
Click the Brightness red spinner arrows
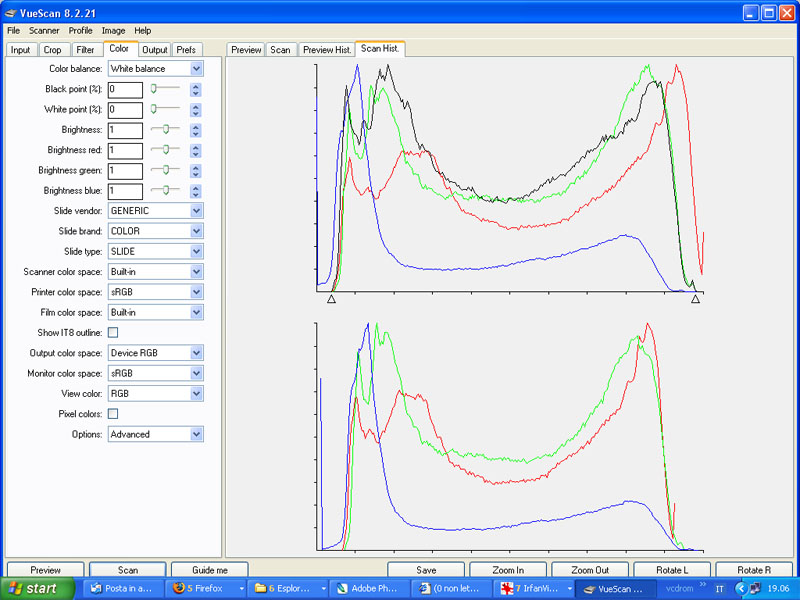click(x=196, y=150)
